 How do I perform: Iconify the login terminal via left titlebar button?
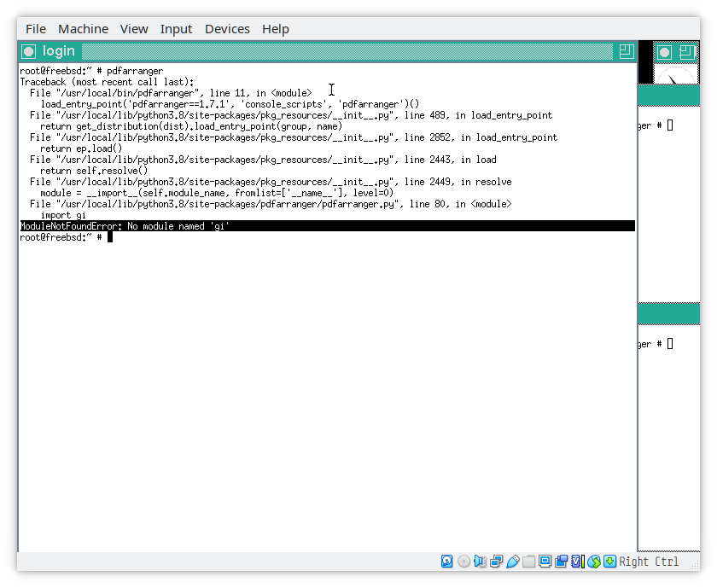point(28,51)
